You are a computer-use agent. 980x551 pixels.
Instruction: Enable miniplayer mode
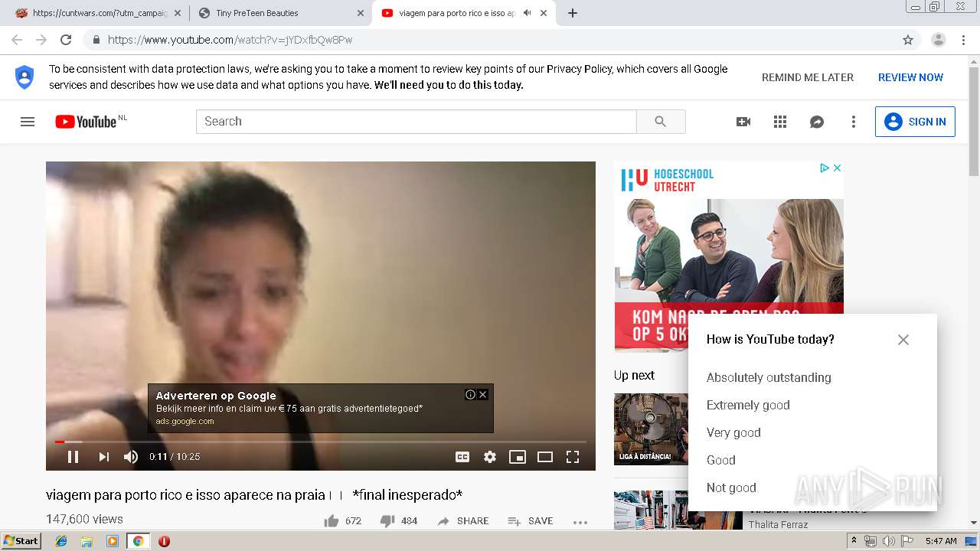518,457
